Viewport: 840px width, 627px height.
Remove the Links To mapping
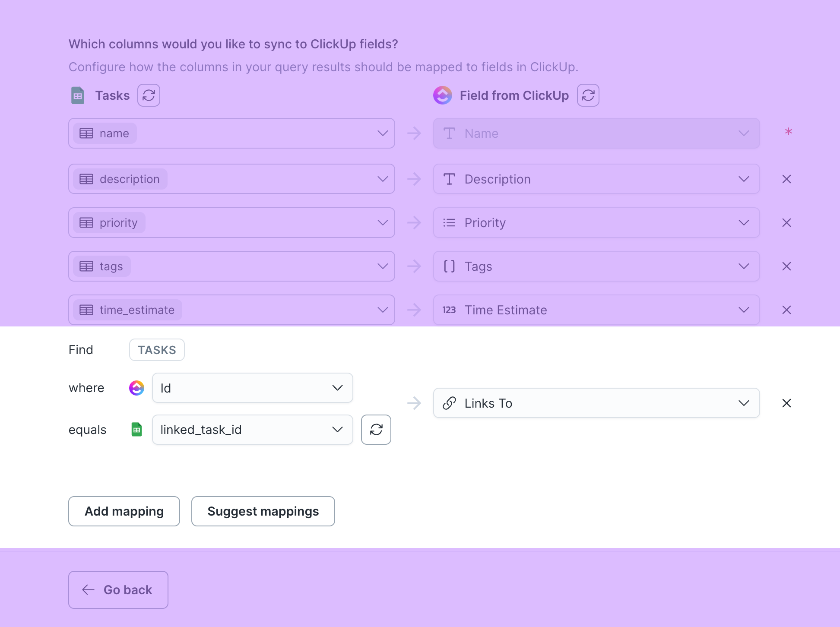(x=786, y=403)
